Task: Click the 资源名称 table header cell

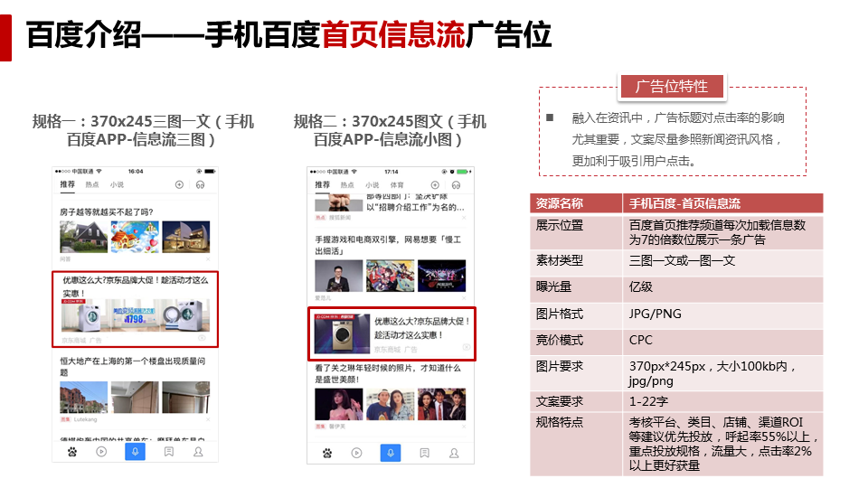Action: [576, 203]
